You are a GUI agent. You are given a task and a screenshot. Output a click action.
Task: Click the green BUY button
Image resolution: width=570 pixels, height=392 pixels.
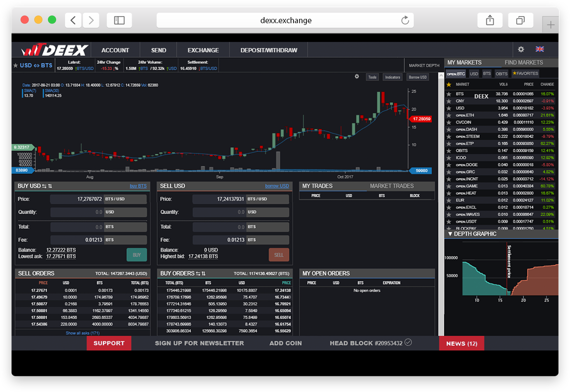click(x=137, y=255)
